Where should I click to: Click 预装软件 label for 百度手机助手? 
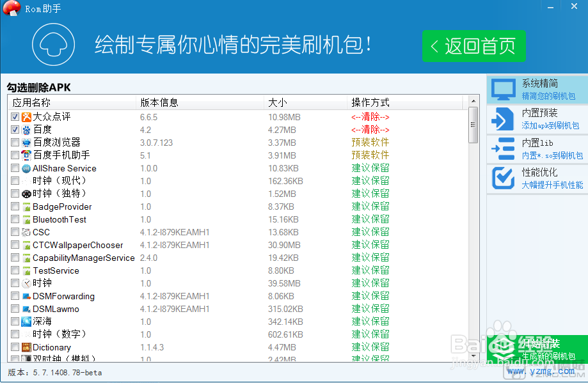(370, 155)
